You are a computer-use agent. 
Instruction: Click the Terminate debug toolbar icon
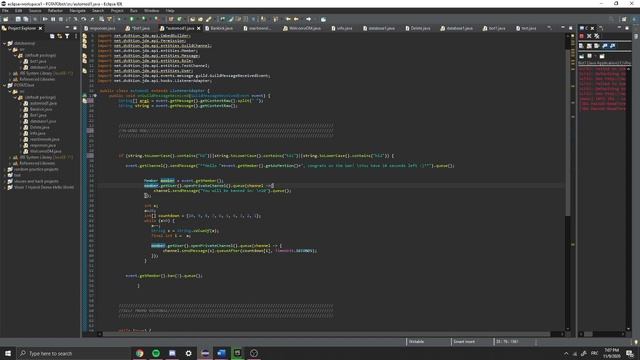pos(61,19)
